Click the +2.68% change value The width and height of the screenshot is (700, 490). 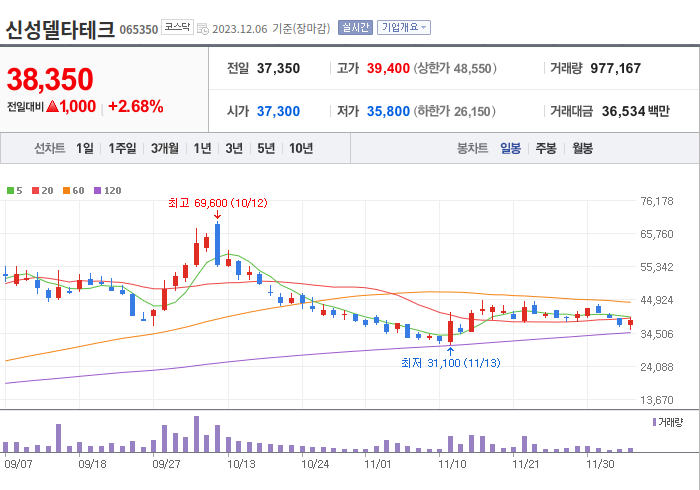coord(136,106)
